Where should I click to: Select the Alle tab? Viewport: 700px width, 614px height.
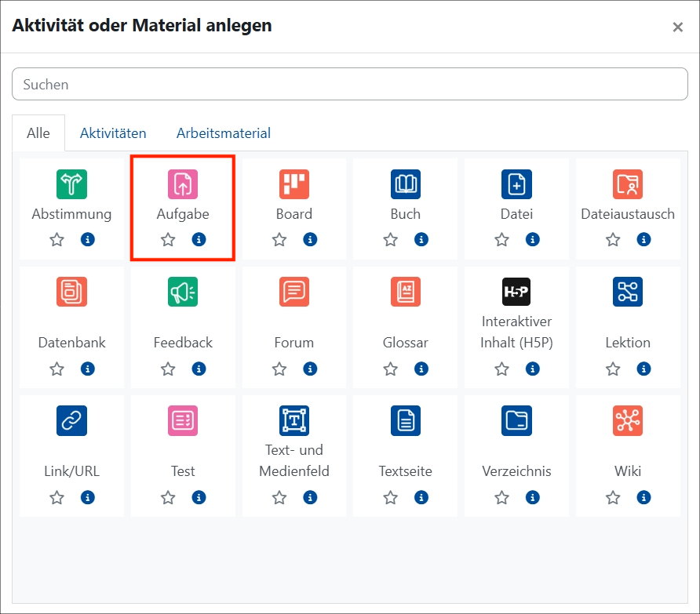point(38,133)
